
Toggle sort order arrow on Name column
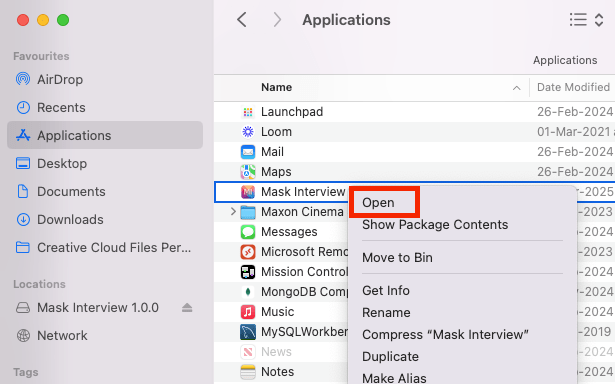517,88
